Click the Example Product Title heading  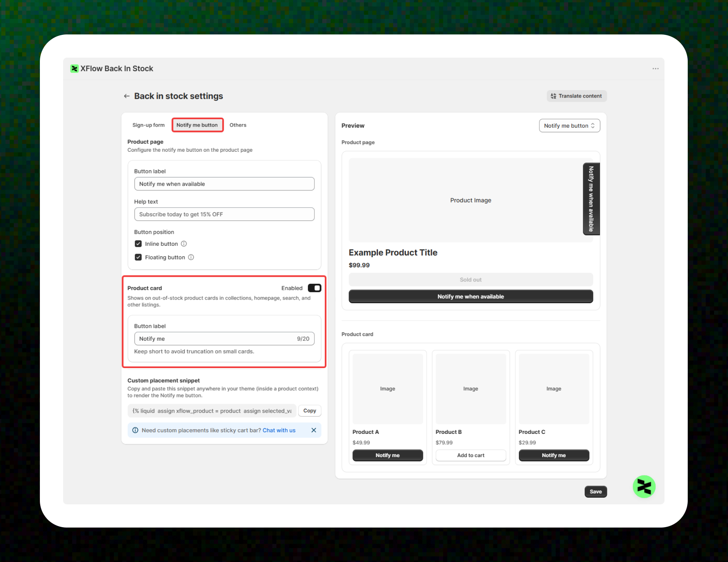[x=393, y=252]
